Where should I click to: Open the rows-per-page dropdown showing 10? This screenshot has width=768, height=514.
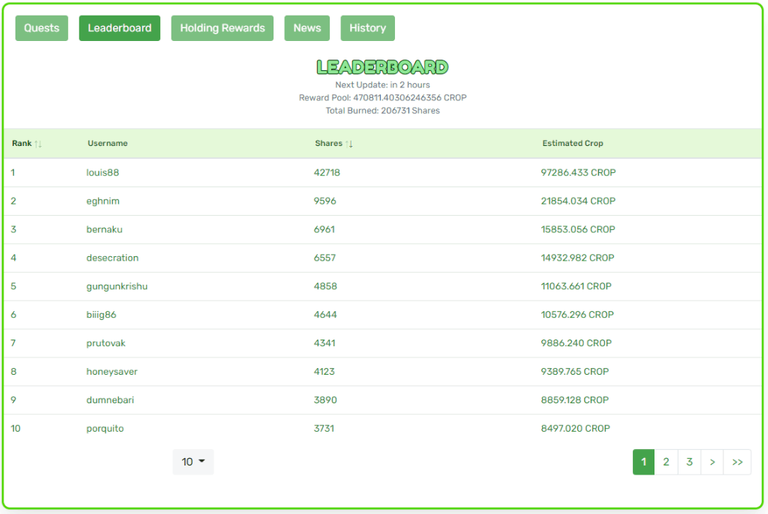(x=193, y=462)
